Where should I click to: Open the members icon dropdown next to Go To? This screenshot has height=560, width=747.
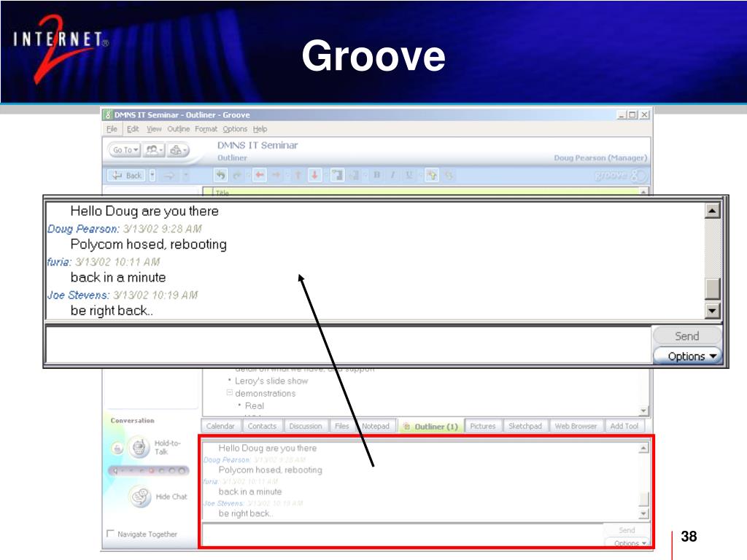(x=154, y=150)
